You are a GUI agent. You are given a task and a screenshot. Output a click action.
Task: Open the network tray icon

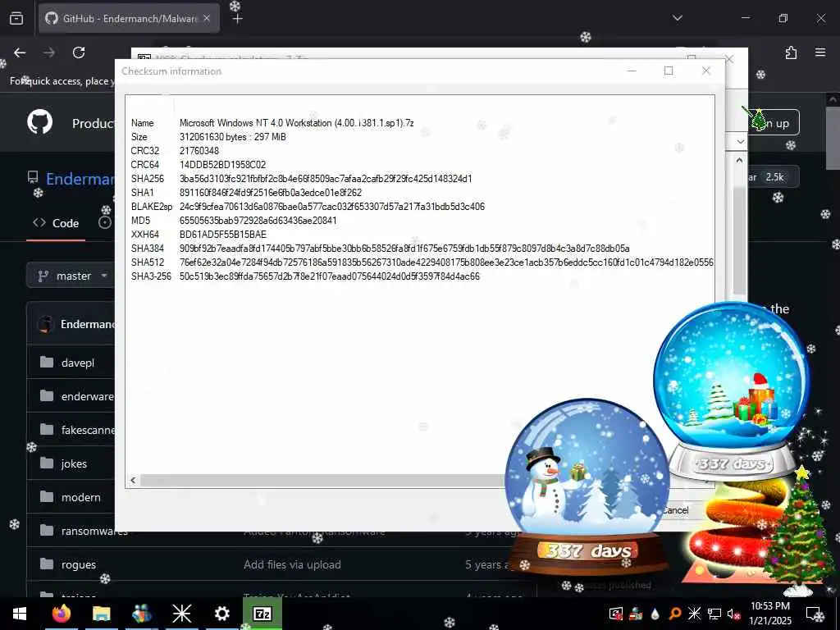[x=714, y=614]
